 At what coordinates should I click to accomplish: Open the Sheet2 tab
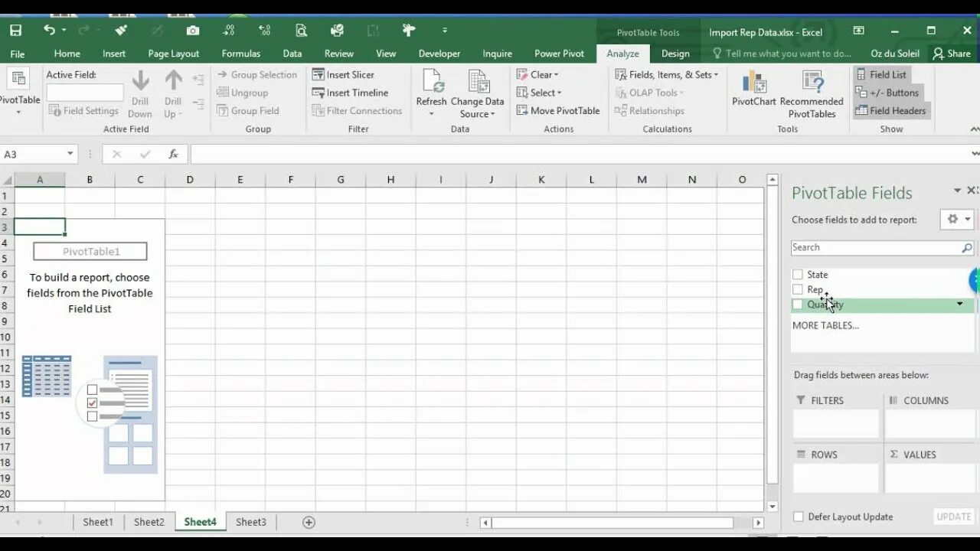[x=149, y=522]
